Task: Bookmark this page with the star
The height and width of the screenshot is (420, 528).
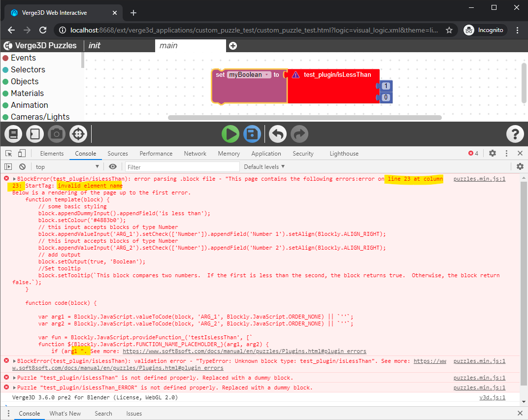Action: 449,31
